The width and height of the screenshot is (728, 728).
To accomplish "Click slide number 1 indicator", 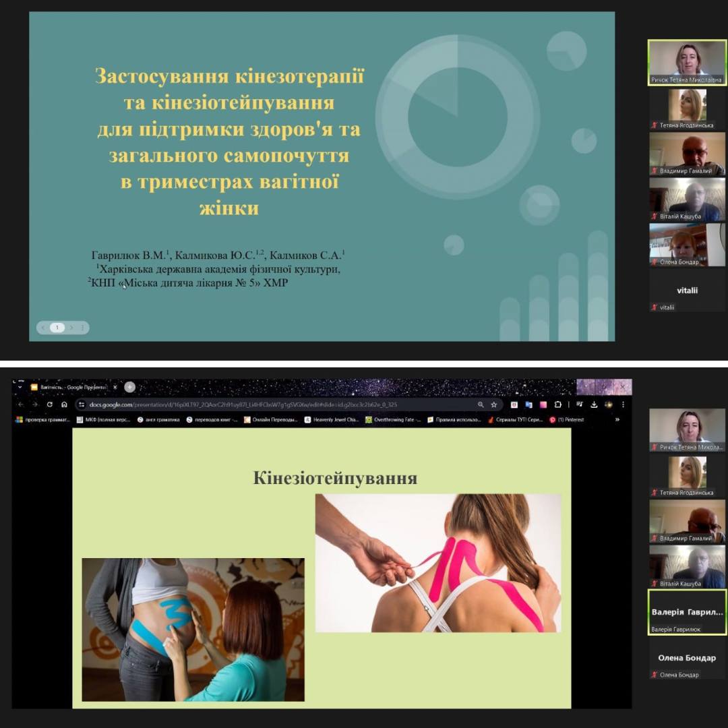I will [x=57, y=328].
